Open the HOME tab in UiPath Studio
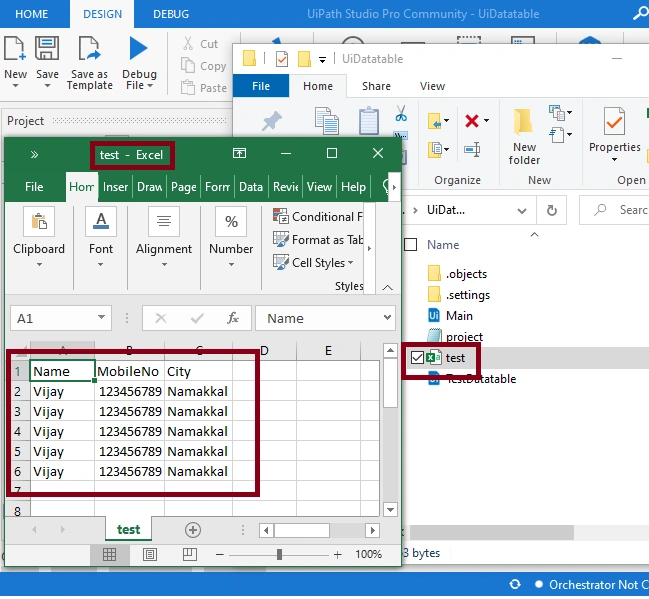 (31, 14)
